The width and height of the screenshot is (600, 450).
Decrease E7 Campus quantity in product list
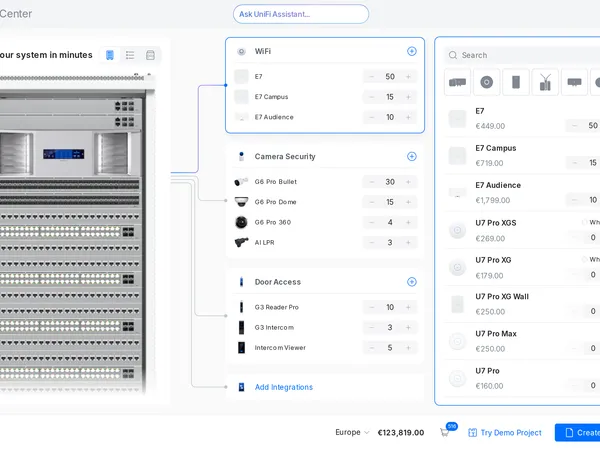[x=574, y=163]
